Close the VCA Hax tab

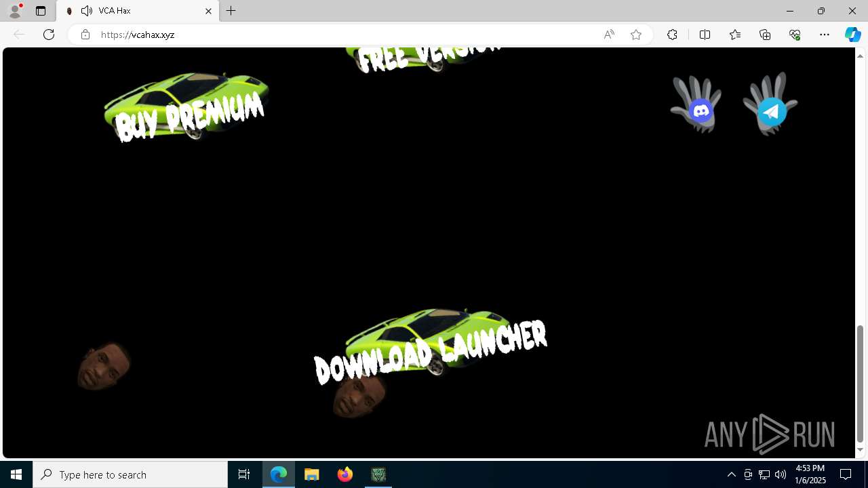pos(208,11)
